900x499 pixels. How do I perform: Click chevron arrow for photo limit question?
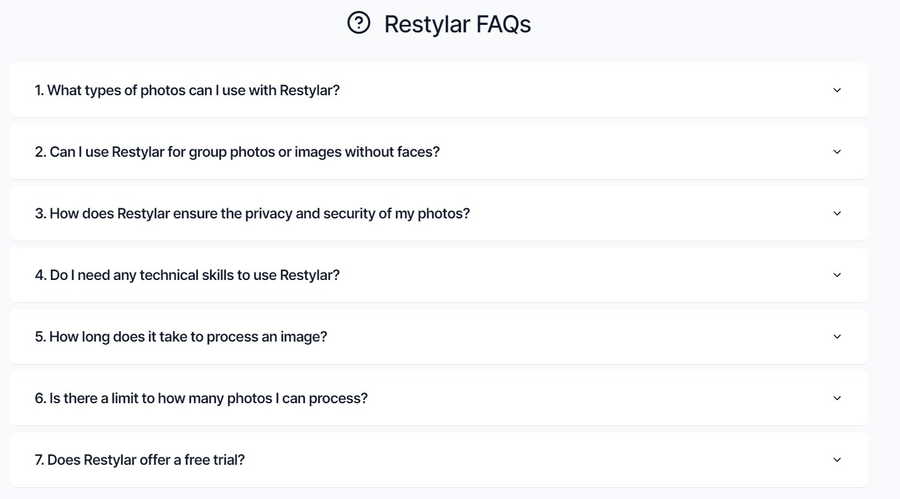click(x=837, y=398)
